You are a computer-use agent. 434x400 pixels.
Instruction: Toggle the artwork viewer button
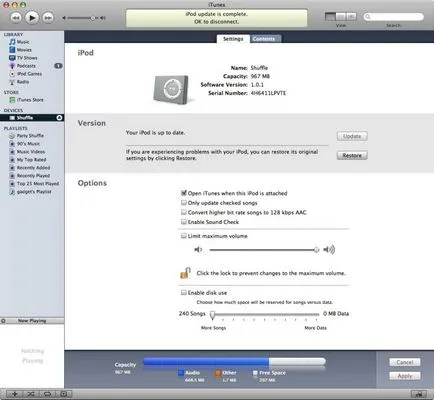pos(63,394)
